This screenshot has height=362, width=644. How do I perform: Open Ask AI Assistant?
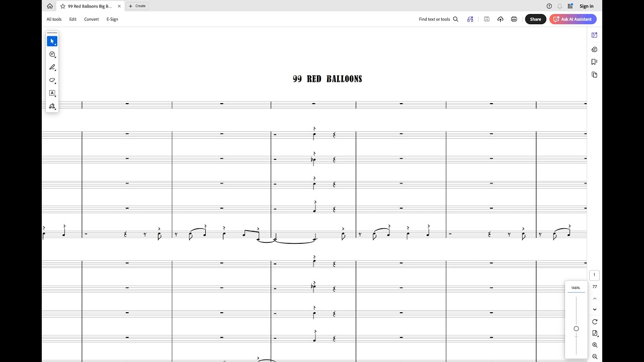573,19
